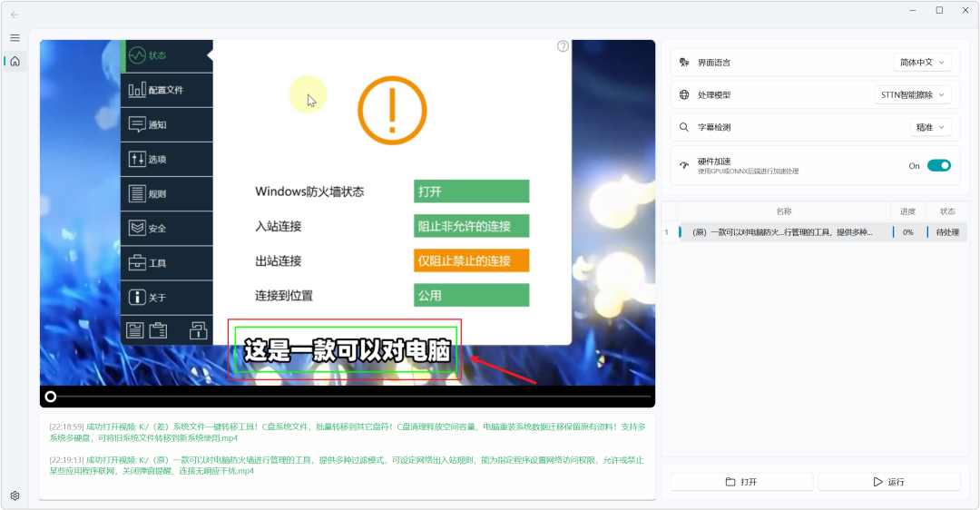Click the 待处理 status cell
The width and height of the screenshot is (980, 510).
(x=946, y=232)
